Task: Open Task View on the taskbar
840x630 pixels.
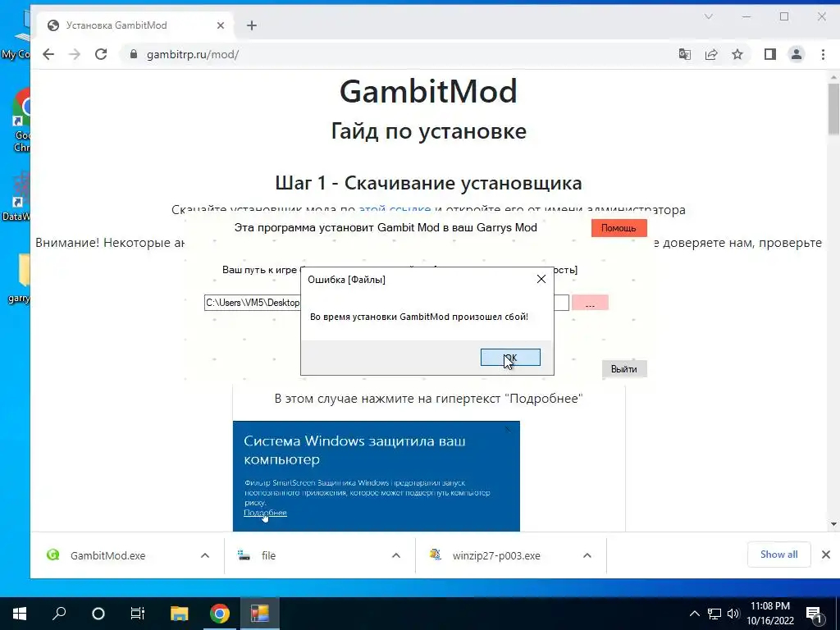Action: 138,614
